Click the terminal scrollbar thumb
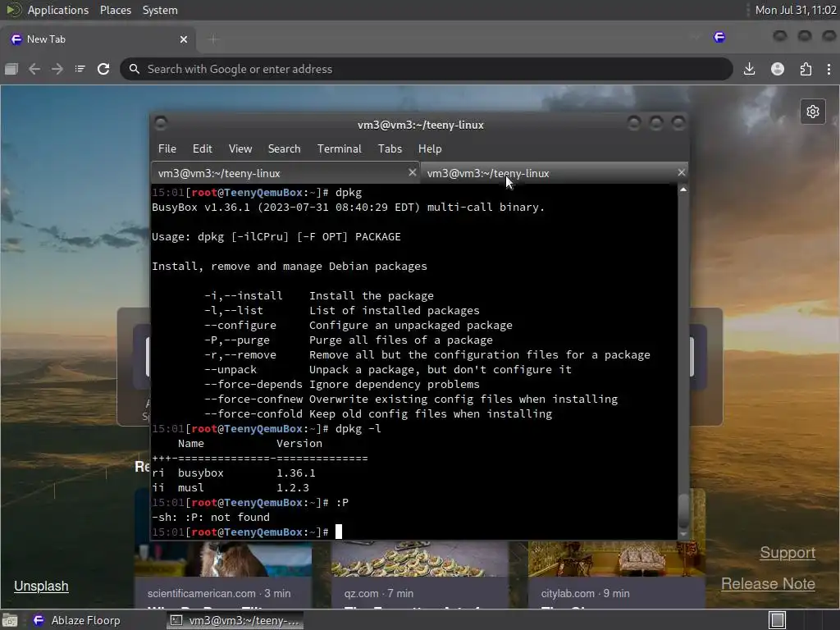Screen dimensions: 840x630 [683, 512]
